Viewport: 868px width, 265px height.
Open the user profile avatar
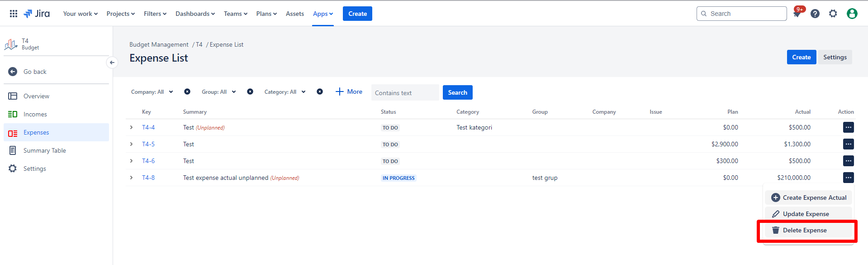[852, 14]
